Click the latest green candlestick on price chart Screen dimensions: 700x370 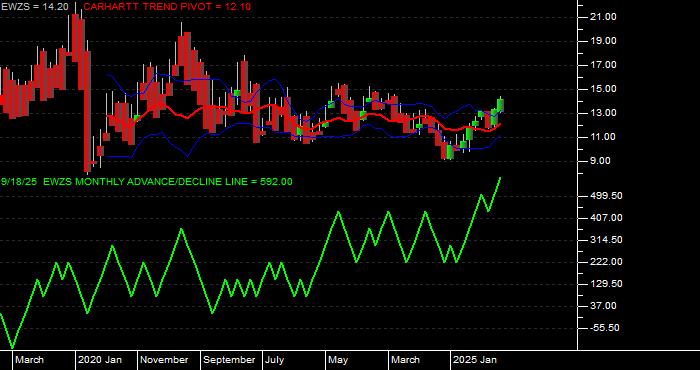coord(500,105)
